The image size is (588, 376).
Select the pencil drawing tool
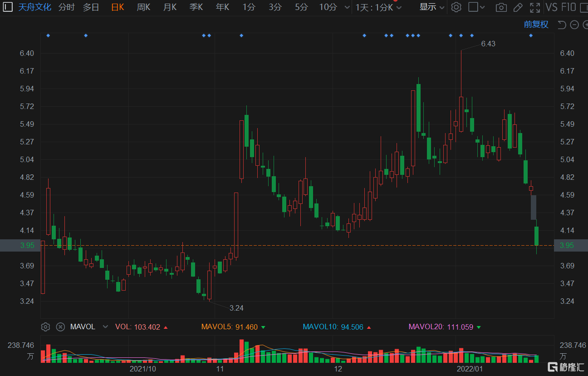tap(518, 7)
